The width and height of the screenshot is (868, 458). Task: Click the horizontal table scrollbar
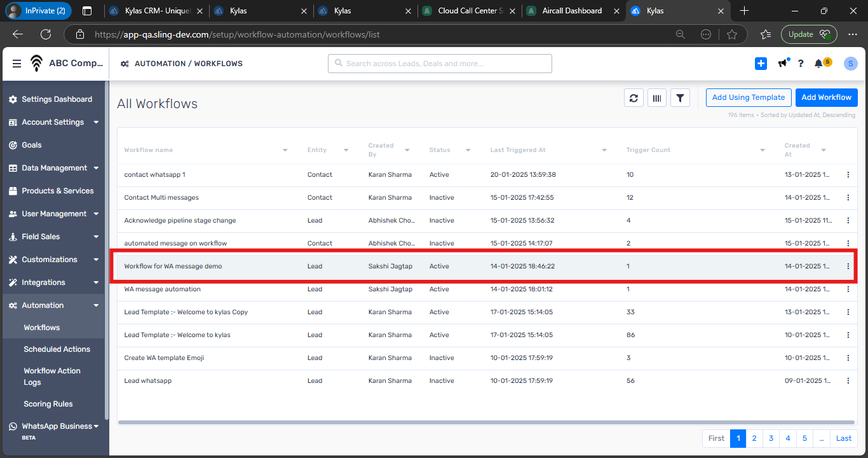click(x=486, y=422)
